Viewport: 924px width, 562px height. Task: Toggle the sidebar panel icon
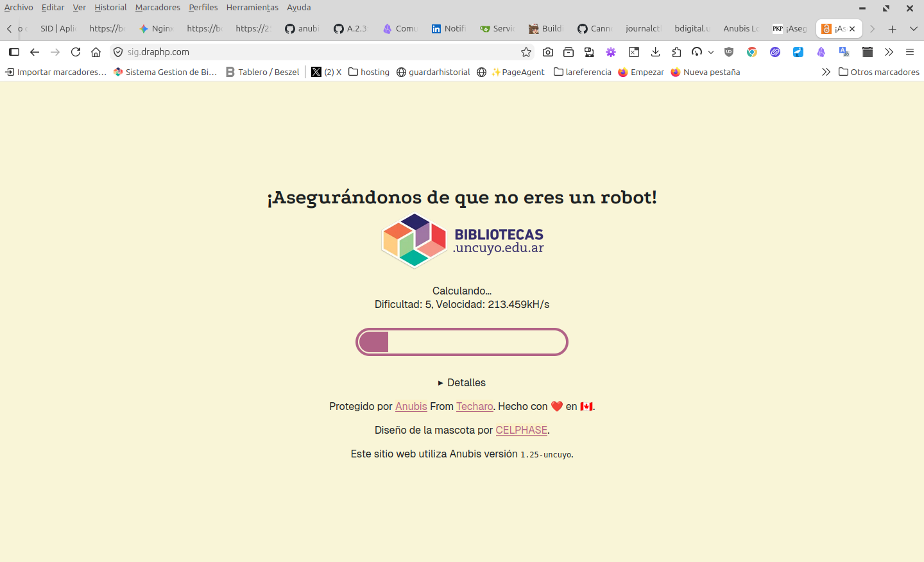tap(14, 52)
